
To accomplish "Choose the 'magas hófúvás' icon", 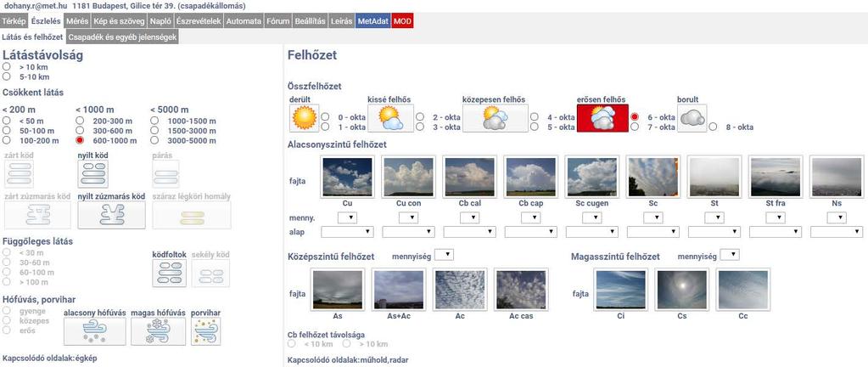I will pos(159,331).
